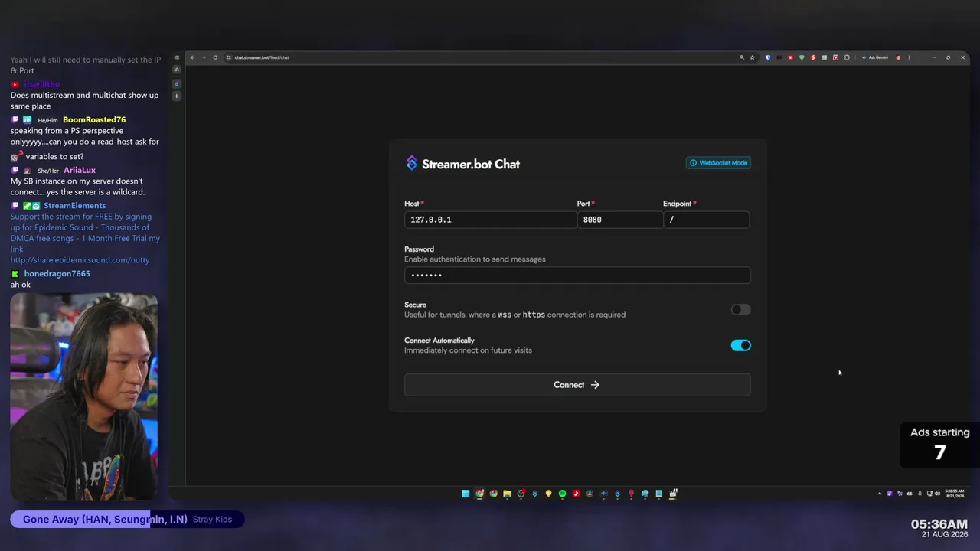Open the browser extensions puzzle icon
This screenshot has width=980, height=551.
[847, 57]
